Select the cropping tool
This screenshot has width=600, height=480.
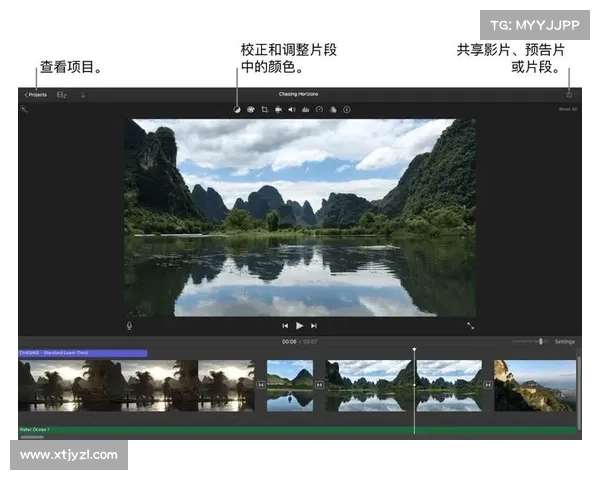(x=264, y=110)
